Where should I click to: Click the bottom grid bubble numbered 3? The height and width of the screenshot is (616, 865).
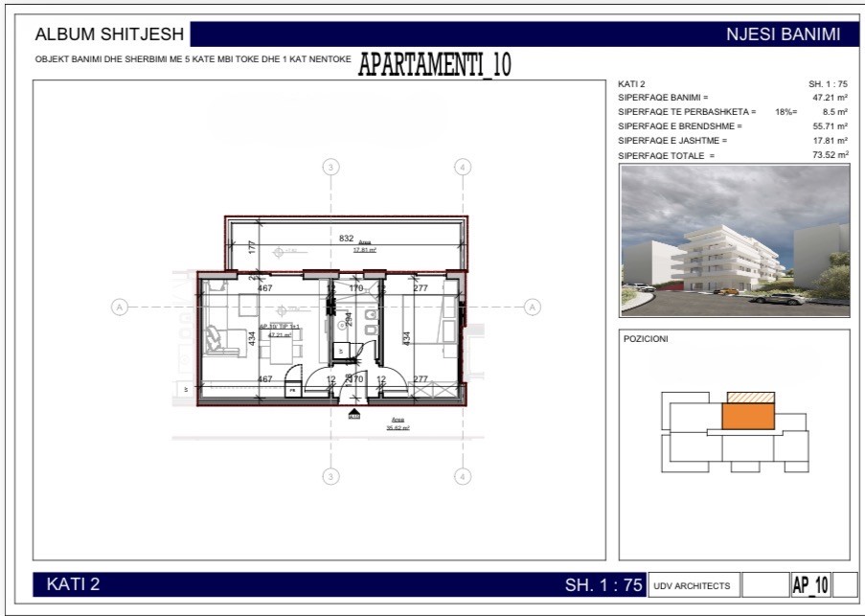(x=330, y=476)
